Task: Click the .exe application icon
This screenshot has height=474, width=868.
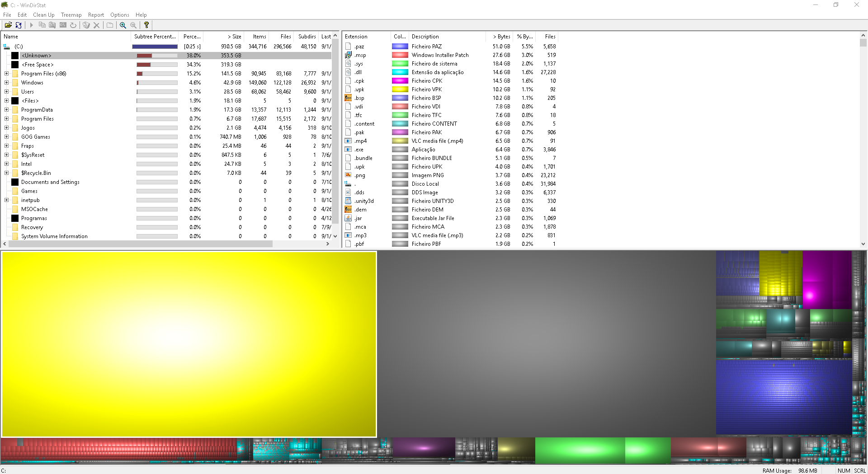Action: pos(348,150)
